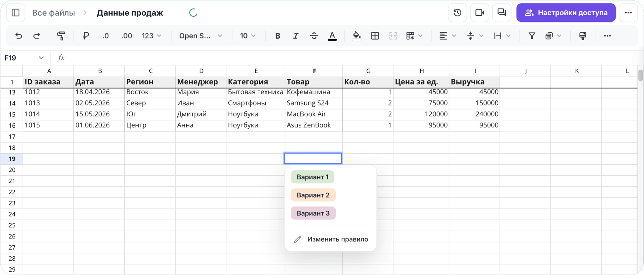644x275 pixels.
Task: Apply ruble currency format
Action: [86, 36]
